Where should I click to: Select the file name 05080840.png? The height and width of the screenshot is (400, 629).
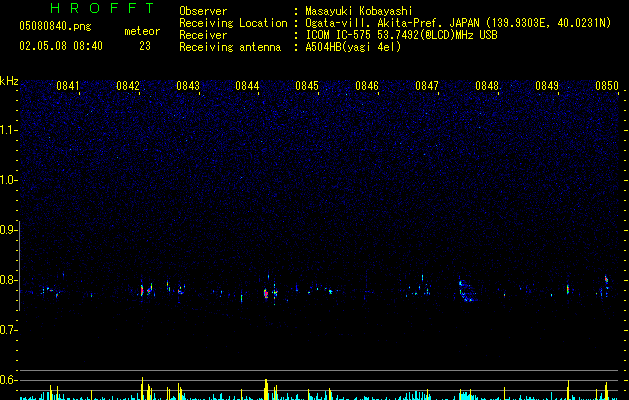coord(55,27)
